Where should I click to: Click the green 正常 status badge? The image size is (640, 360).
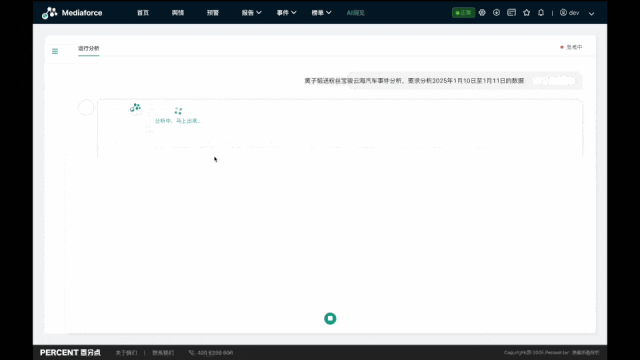tap(463, 13)
